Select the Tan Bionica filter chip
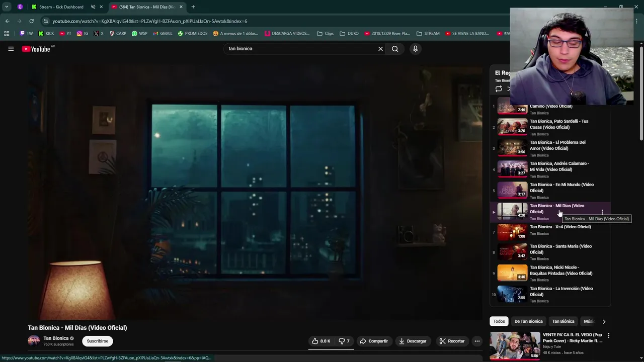Viewport: 644px width, 362px height. tap(563, 321)
